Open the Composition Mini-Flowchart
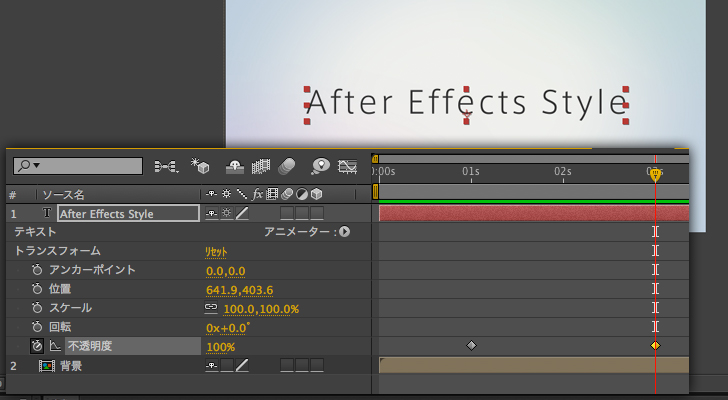 click(166, 166)
